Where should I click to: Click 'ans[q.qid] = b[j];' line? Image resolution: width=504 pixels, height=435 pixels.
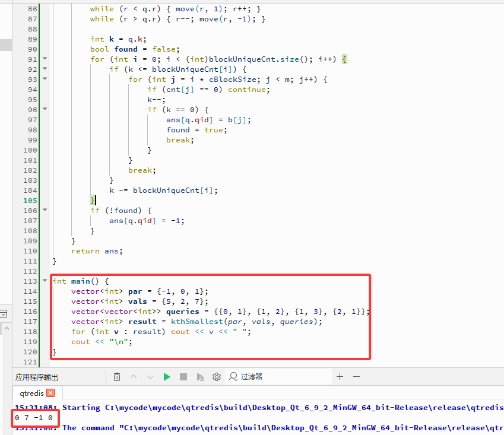pyautogui.click(x=208, y=120)
